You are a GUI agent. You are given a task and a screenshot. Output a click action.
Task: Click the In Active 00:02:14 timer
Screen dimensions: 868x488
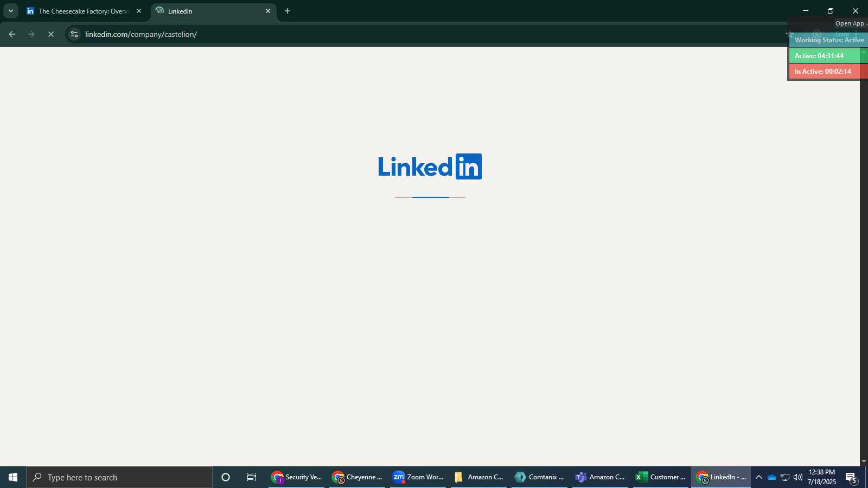coord(825,72)
